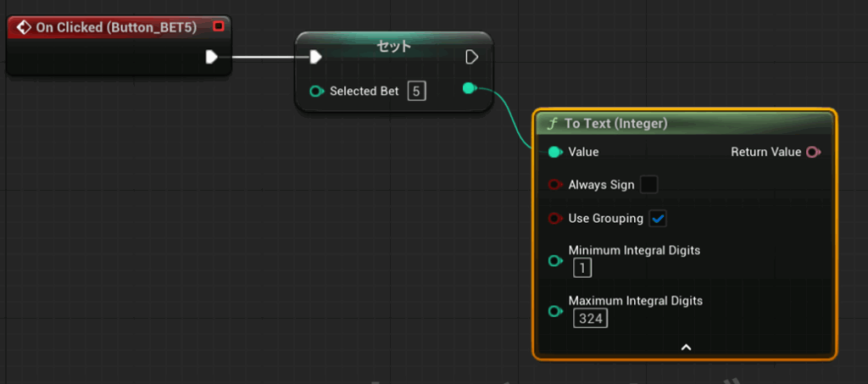Image resolution: width=868 pixels, height=384 pixels.
Task: Select the To Text (Integer) node title
Action: [616, 124]
